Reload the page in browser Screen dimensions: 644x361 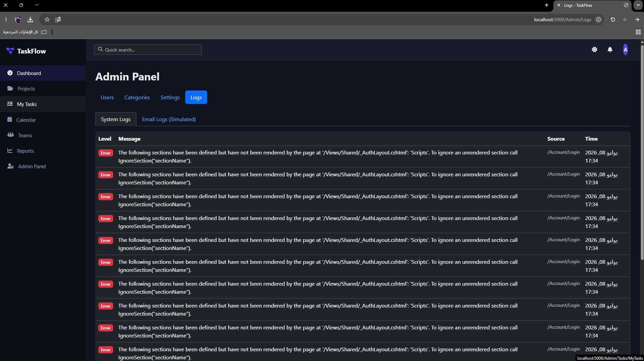click(613, 20)
